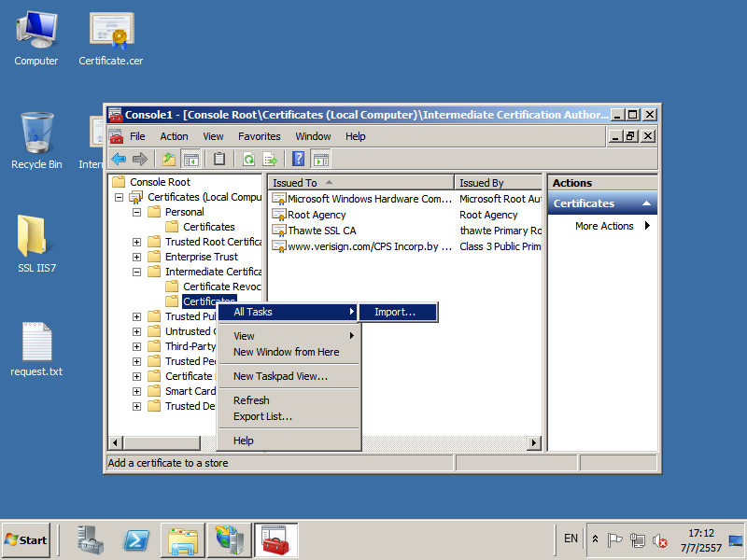This screenshot has width=747, height=560.
Task: Toggle Show/Hide Console Tree toolbar button
Action: tap(190, 159)
